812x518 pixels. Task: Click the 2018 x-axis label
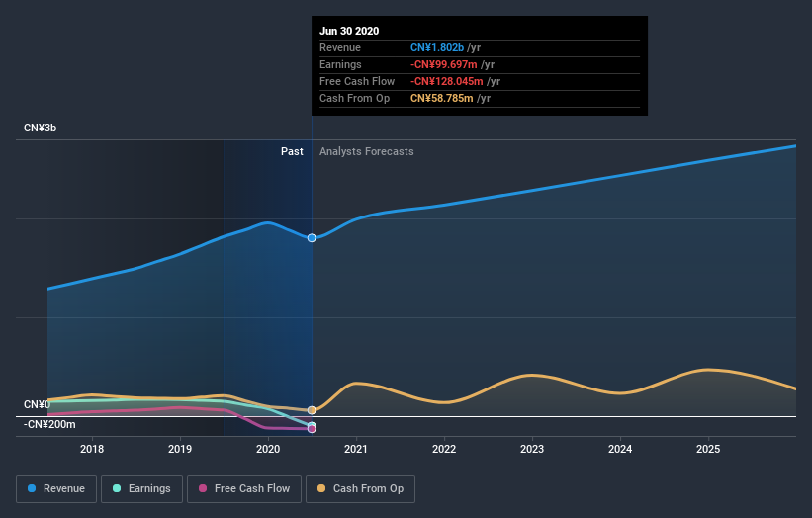[x=92, y=449]
